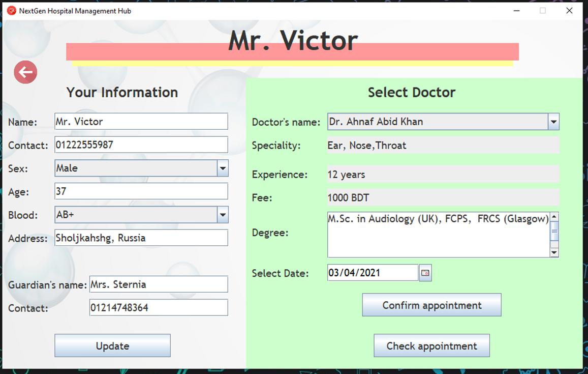Open the Sex dropdown
The height and width of the screenshot is (374, 588).
tap(222, 168)
